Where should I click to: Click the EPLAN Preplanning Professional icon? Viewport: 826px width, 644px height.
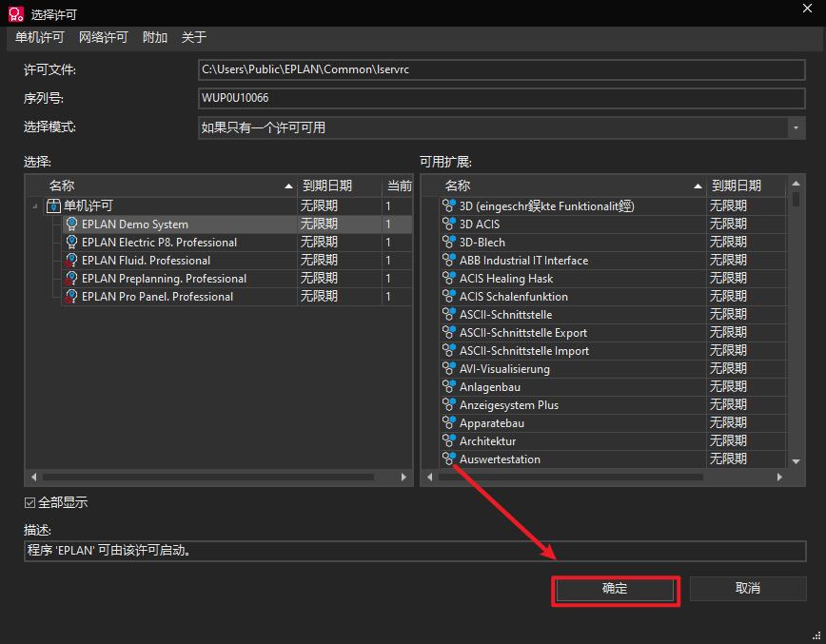click(x=71, y=279)
